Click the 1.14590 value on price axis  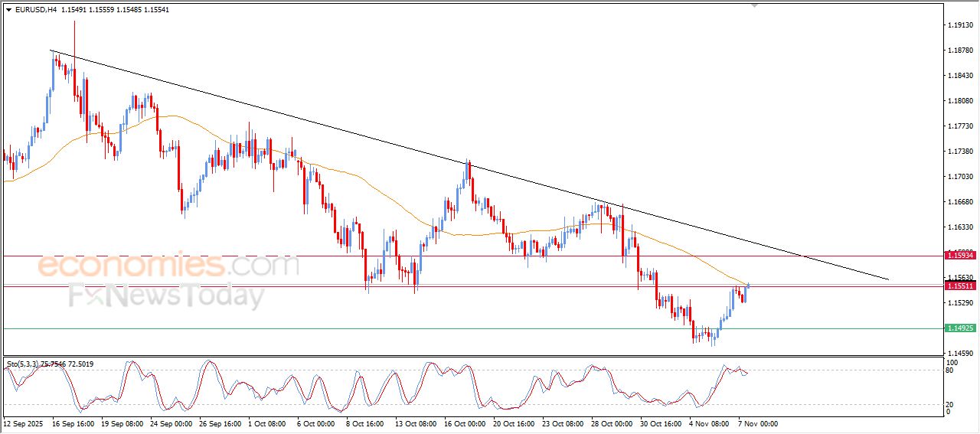(960, 353)
